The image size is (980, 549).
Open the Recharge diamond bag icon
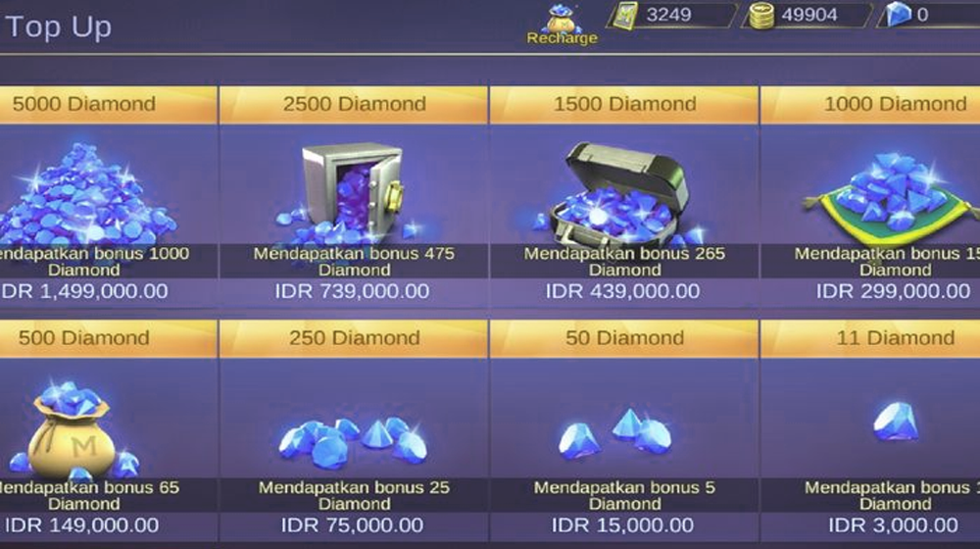[x=562, y=25]
